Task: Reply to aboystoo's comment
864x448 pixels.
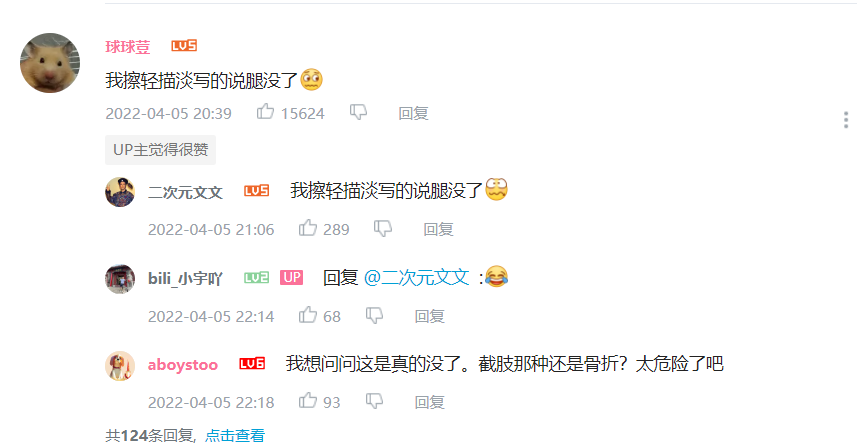Action: (429, 402)
